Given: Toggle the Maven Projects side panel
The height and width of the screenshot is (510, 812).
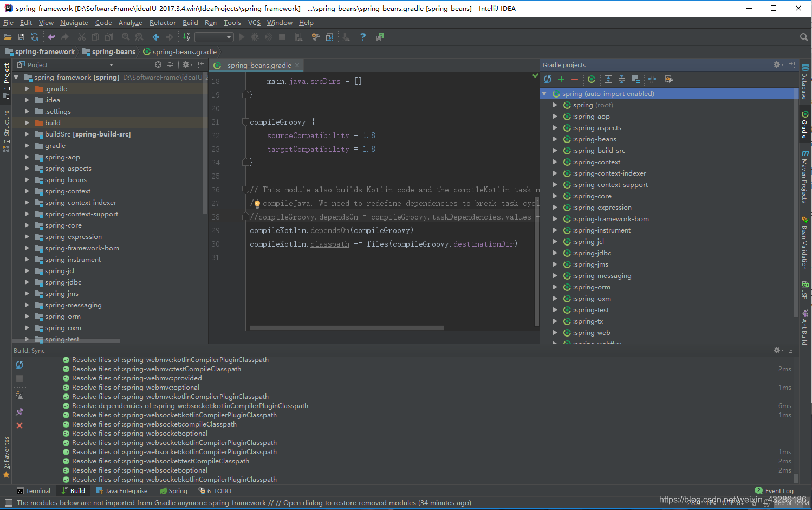Looking at the screenshot, I should (805, 176).
